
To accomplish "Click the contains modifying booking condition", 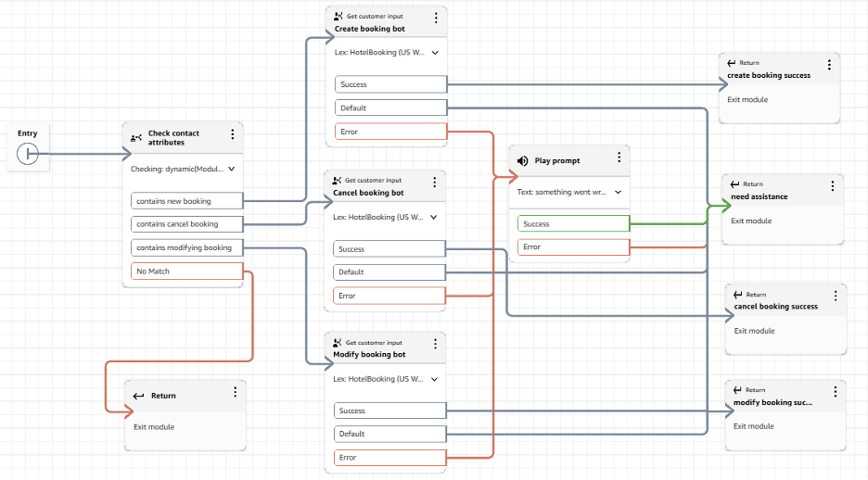I will [x=186, y=247].
